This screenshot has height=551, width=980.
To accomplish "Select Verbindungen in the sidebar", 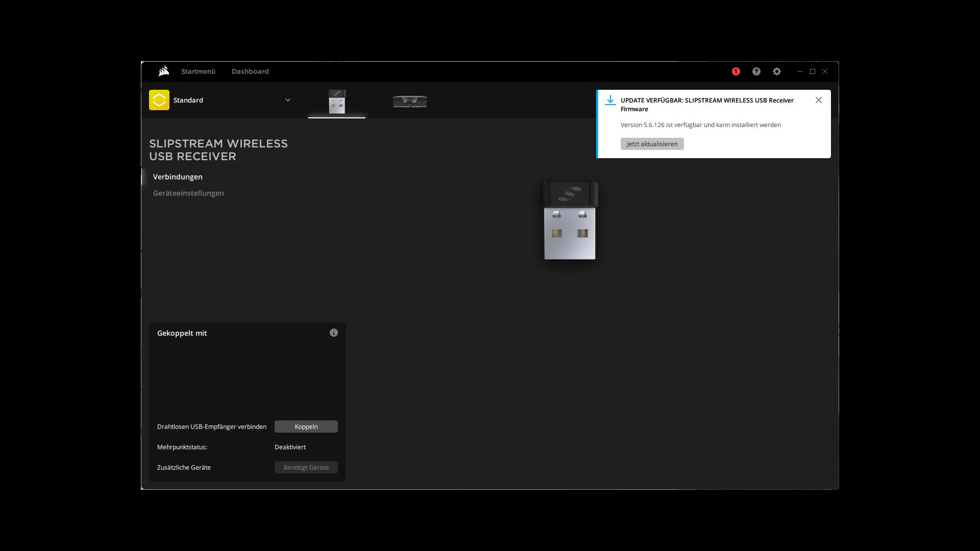I will (x=178, y=177).
